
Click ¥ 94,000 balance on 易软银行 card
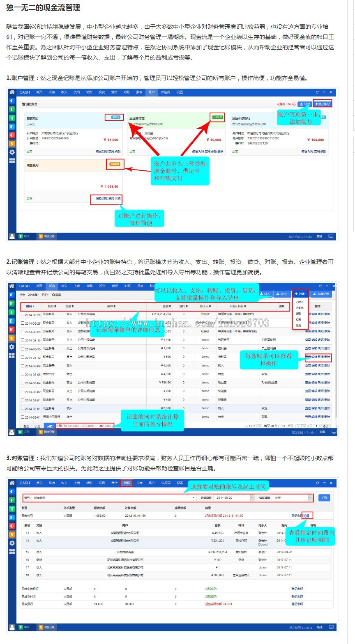111,140
